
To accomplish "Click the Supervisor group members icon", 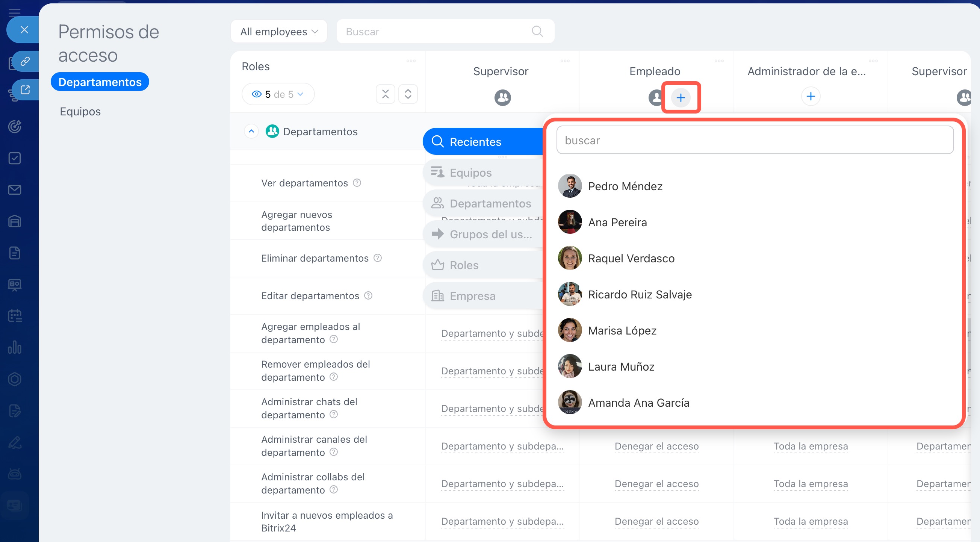I will tap(502, 97).
